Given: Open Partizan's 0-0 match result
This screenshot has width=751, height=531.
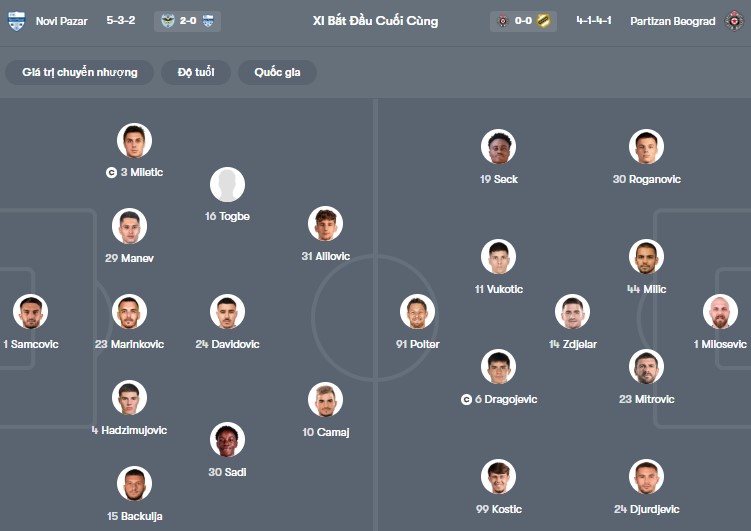Looking at the screenshot, I should click(x=523, y=21).
